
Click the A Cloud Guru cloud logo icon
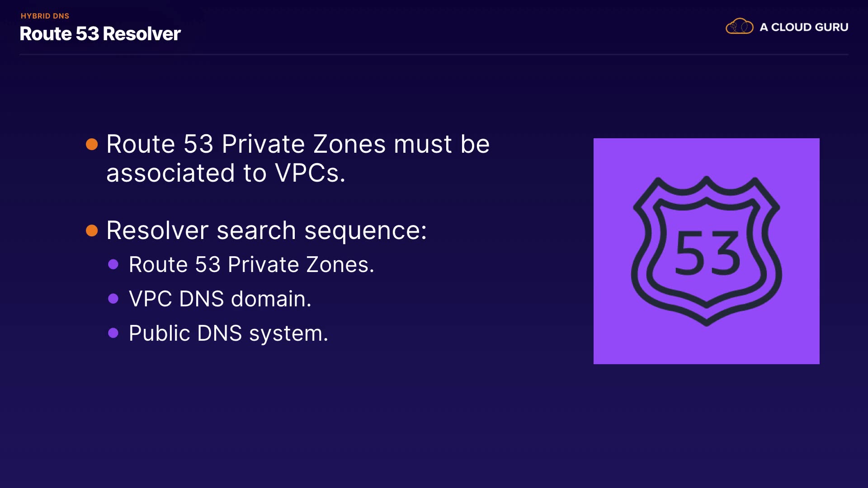click(x=739, y=27)
